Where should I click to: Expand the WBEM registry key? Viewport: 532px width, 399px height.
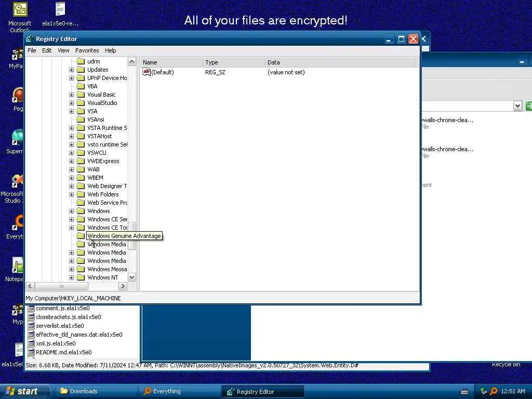tap(71, 178)
